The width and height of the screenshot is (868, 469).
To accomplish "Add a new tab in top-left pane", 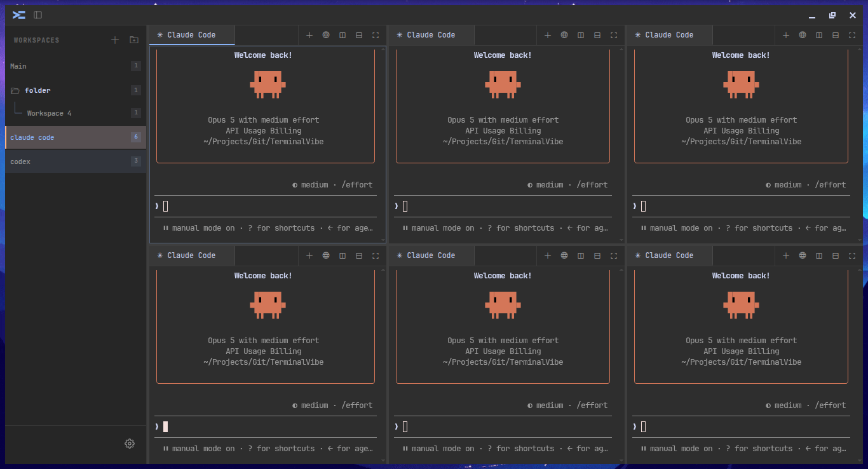I will point(309,35).
